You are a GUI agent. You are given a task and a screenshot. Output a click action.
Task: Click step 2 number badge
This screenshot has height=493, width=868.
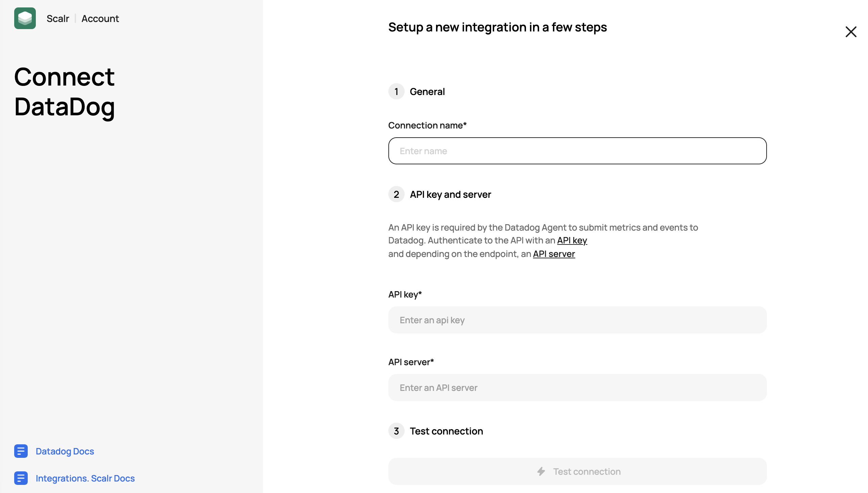pyautogui.click(x=396, y=194)
